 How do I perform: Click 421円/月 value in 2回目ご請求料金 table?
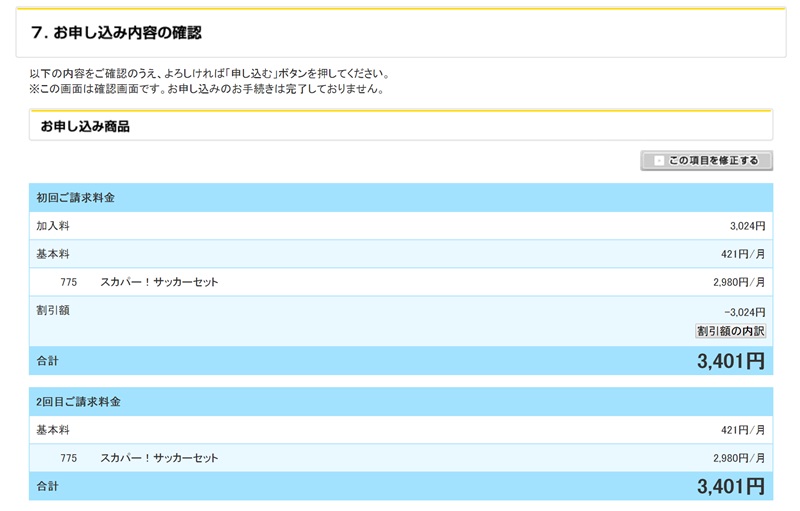tap(743, 430)
